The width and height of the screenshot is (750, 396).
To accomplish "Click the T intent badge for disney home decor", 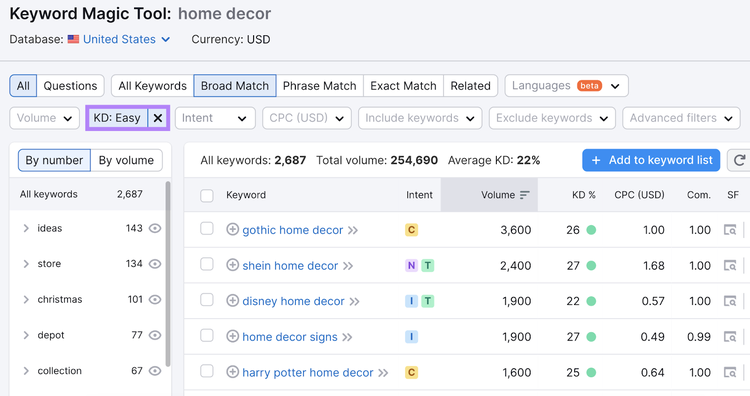I will (428, 301).
